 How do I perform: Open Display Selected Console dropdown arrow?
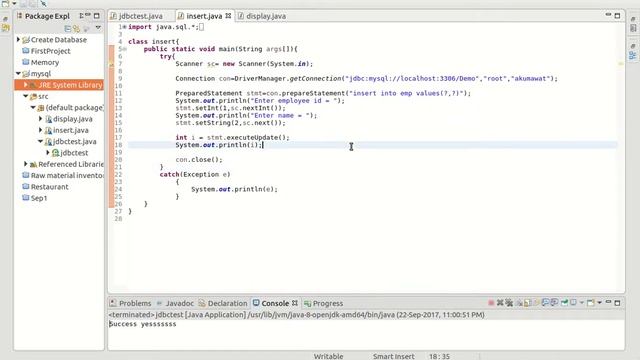point(582,303)
